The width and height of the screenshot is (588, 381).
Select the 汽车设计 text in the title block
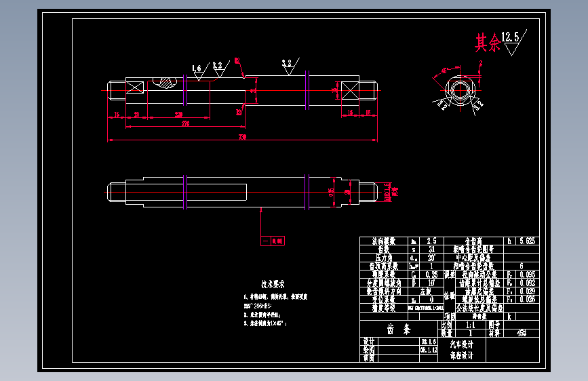(x=462, y=344)
